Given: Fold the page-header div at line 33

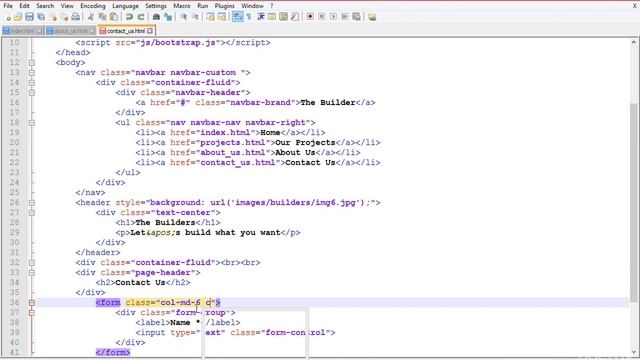Looking at the screenshot, I should [x=31, y=273].
